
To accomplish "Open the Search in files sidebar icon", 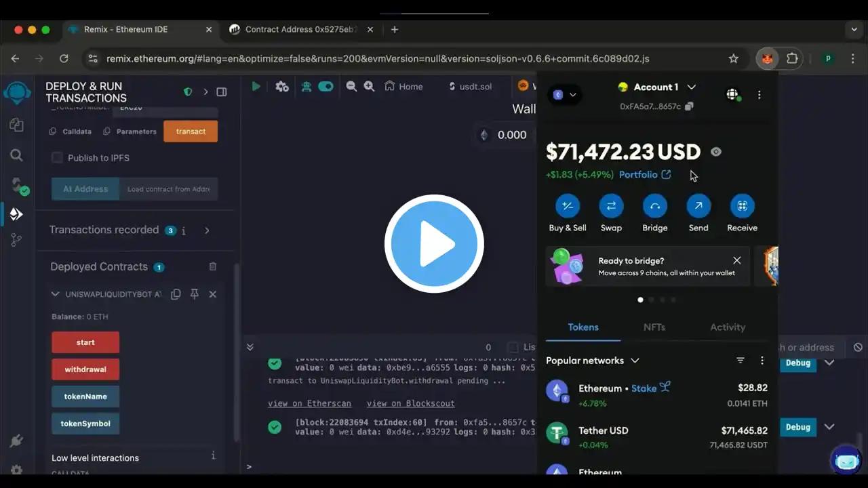I will [x=16, y=155].
